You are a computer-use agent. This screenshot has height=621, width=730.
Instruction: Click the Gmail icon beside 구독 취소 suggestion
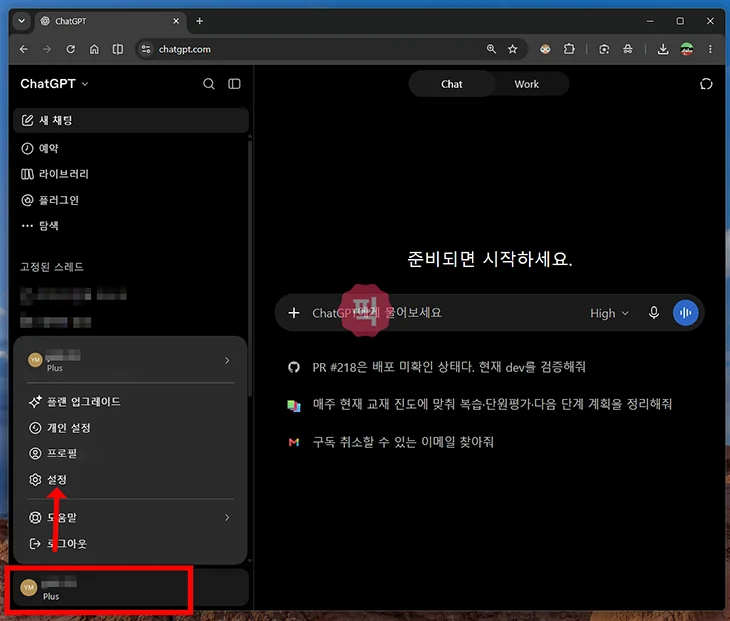point(294,442)
